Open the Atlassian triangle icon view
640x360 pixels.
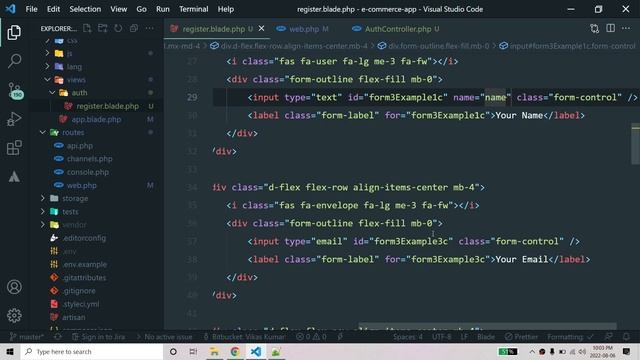point(14,177)
